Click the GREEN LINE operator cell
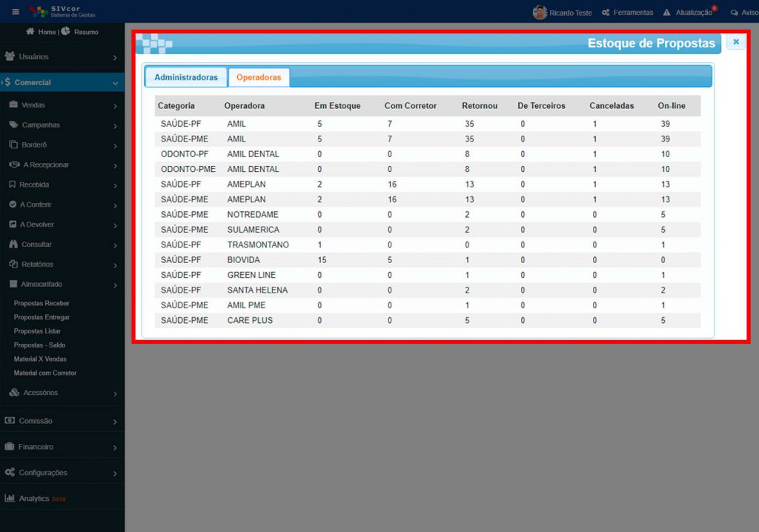This screenshot has width=759, height=532. pos(251,274)
